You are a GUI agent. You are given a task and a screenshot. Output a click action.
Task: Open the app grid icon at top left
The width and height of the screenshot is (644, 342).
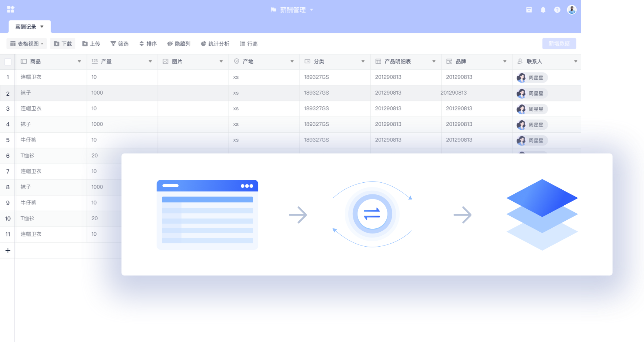tap(11, 9)
